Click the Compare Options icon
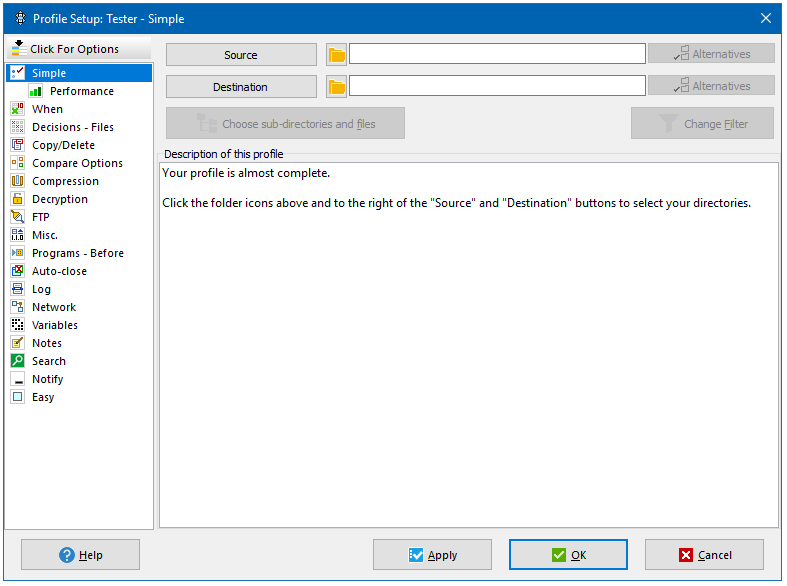 (18, 163)
